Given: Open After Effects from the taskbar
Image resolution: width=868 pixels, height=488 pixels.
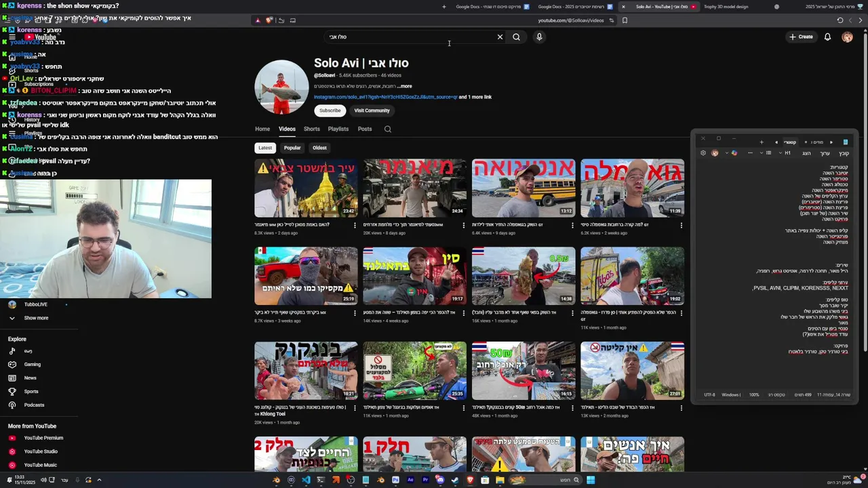Looking at the screenshot, I should (410, 480).
